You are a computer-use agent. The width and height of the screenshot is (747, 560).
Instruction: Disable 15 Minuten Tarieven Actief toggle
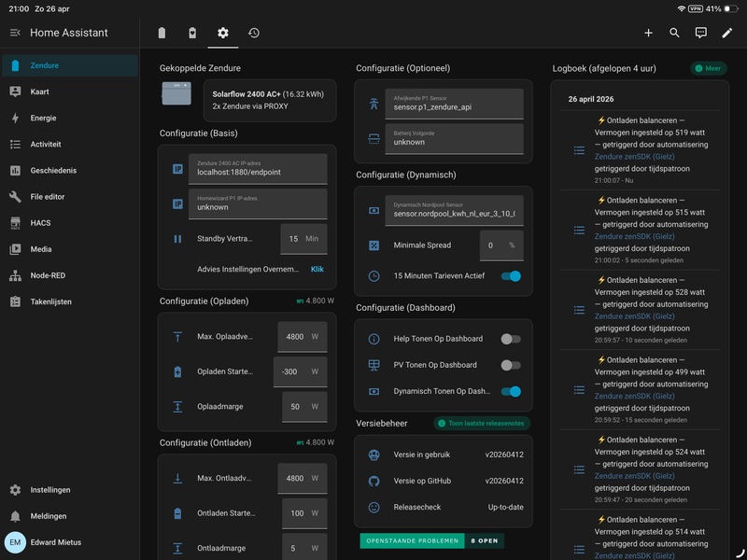click(511, 276)
